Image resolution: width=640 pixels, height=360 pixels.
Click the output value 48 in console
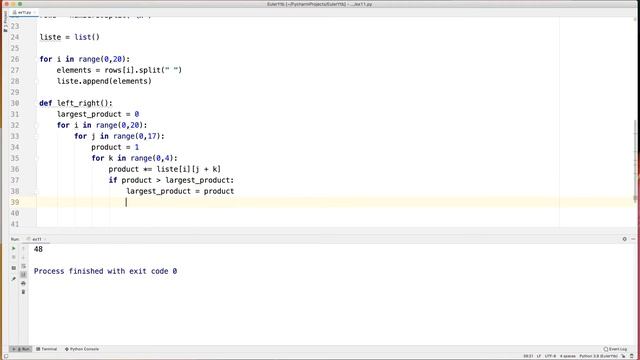click(38, 249)
